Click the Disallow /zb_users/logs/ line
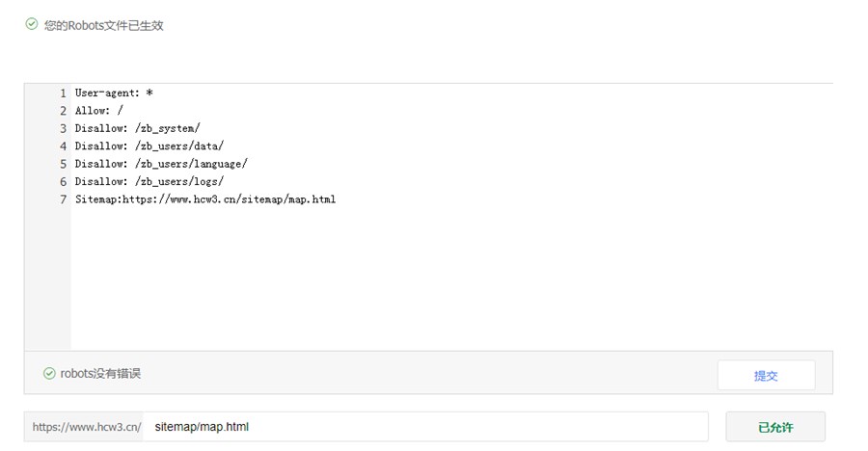This screenshot has width=868, height=451. point(149,181)
